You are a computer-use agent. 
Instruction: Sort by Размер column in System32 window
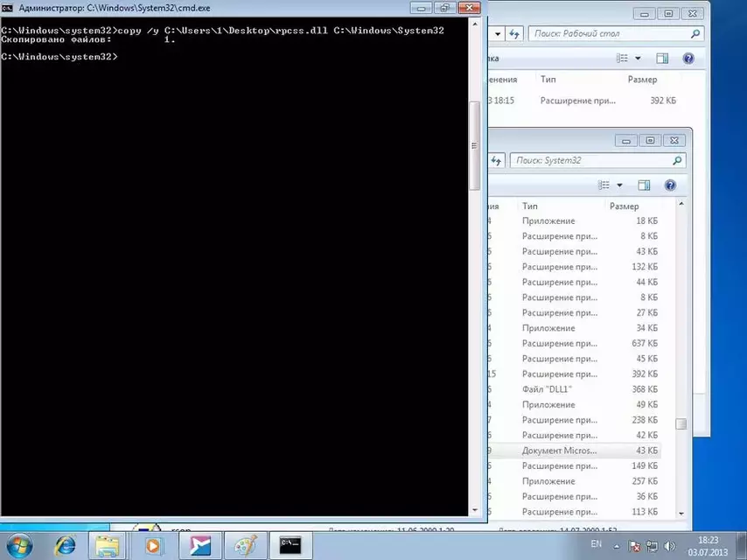pos(624,206)
